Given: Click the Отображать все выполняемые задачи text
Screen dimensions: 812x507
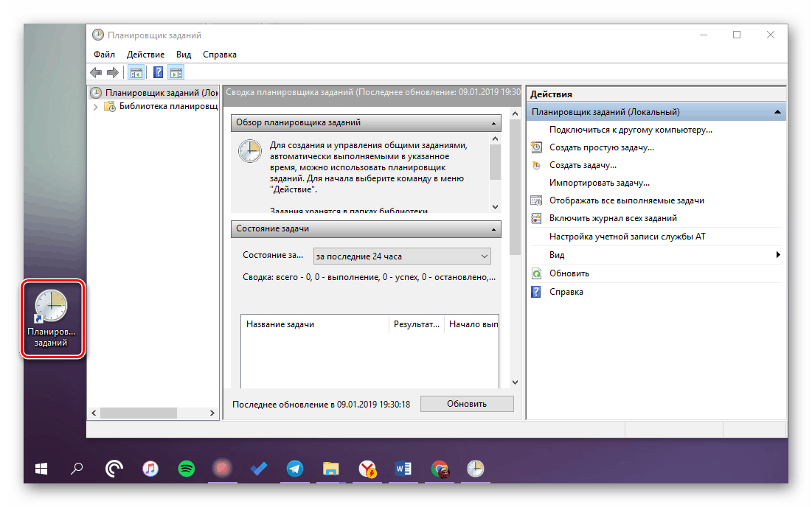Looking at the screenshot, I should click(627, 200).
